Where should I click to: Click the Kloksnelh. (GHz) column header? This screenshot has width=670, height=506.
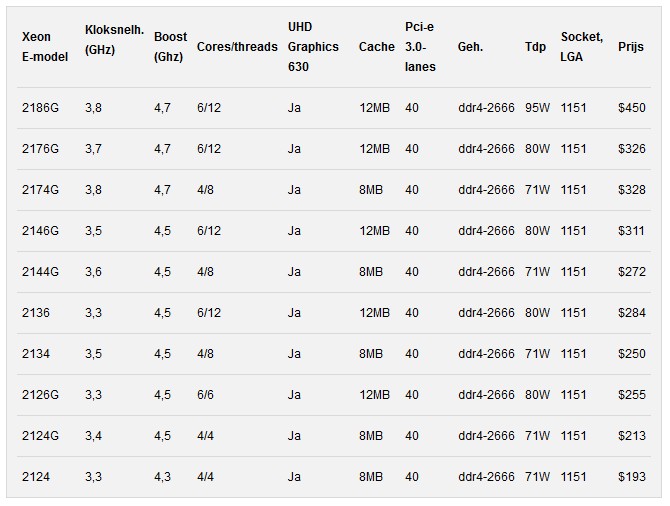(111, 37)
